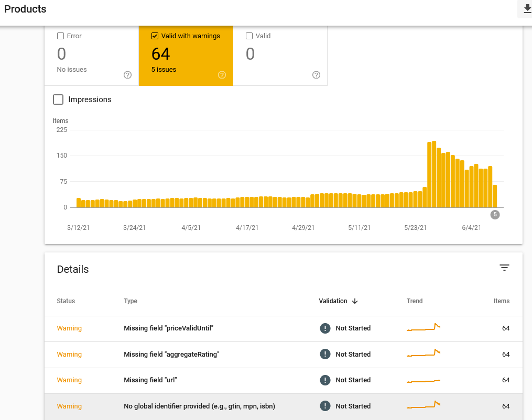Click Not Started icon for priceValidUntil row
The image size is (532, 420).
coord(325,328)
